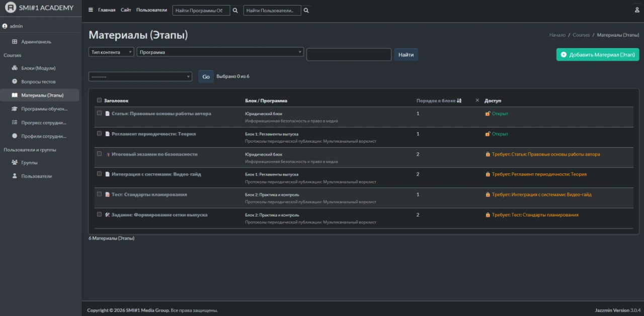Open the Jazzmin Version footer link

tap(612, 310)
